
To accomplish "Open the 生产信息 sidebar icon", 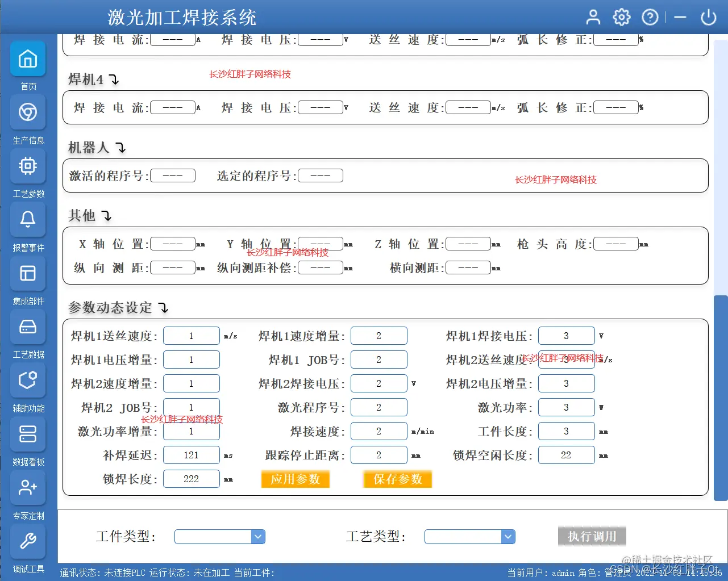I will 28,112.
